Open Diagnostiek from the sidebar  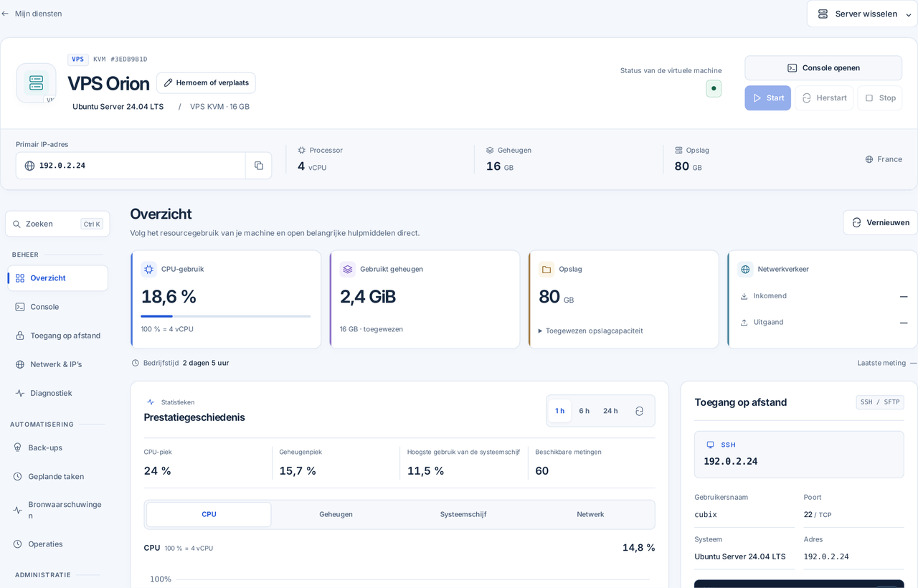(x=57, y=393)
